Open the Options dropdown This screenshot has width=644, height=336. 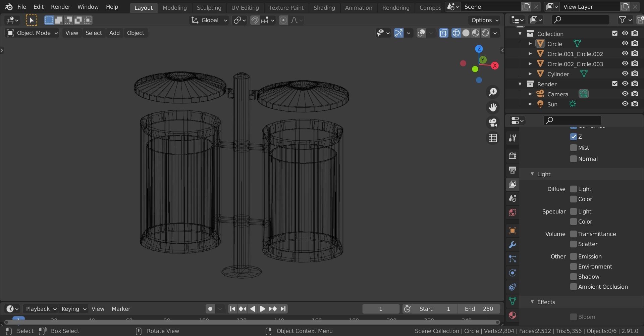485,20
